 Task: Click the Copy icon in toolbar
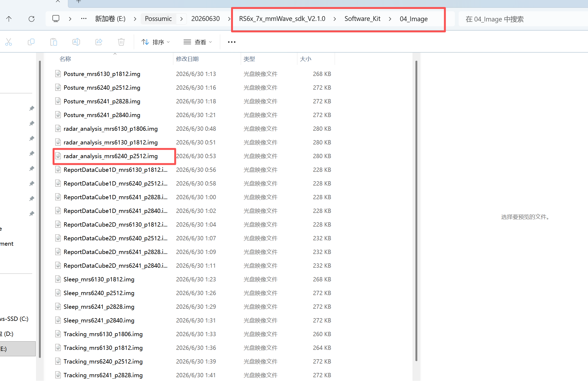pos(31,42)
